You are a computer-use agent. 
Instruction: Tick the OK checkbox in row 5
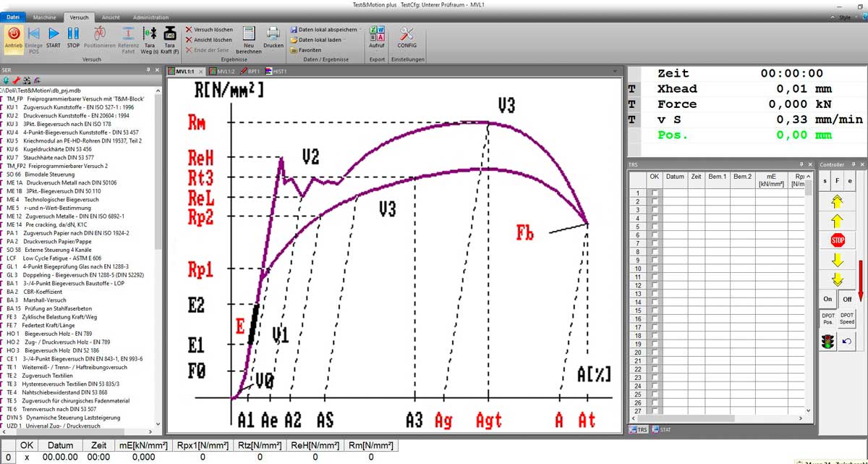click(655, 227)
